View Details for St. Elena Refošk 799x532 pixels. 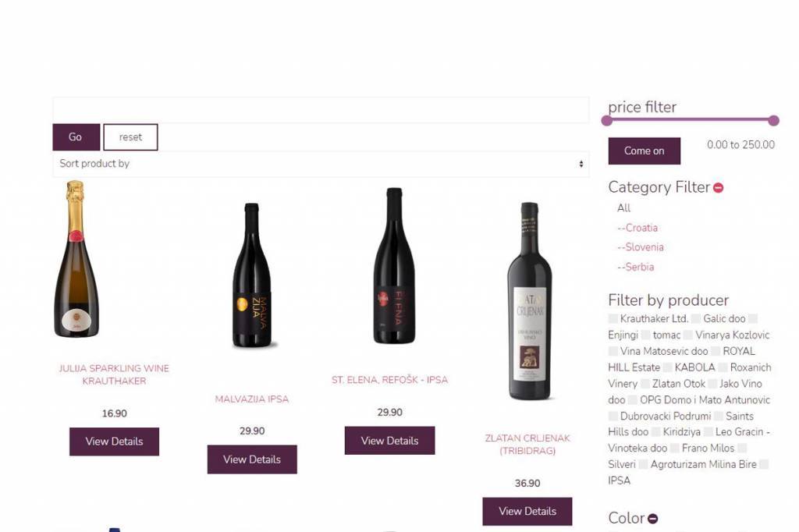(390, 441)
